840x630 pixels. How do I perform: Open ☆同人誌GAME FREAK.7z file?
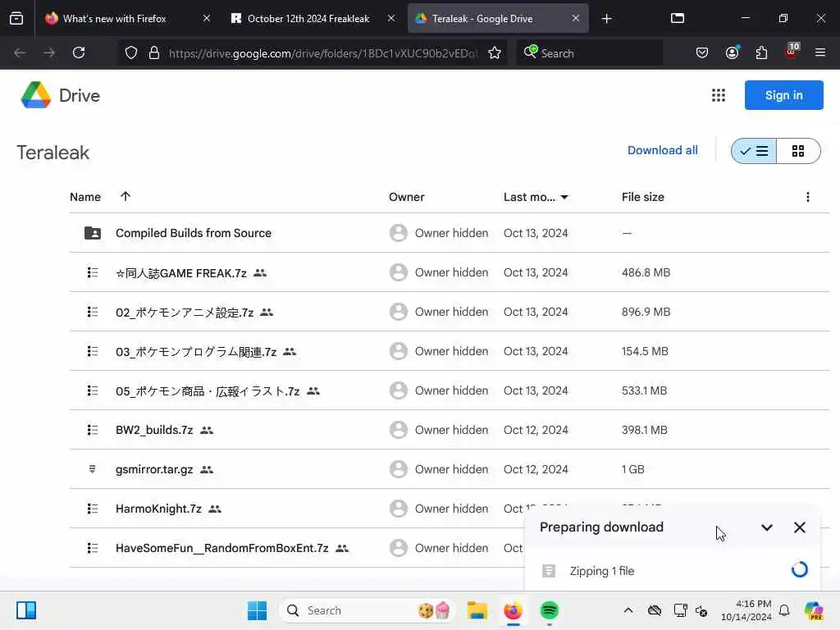(181, 273)
